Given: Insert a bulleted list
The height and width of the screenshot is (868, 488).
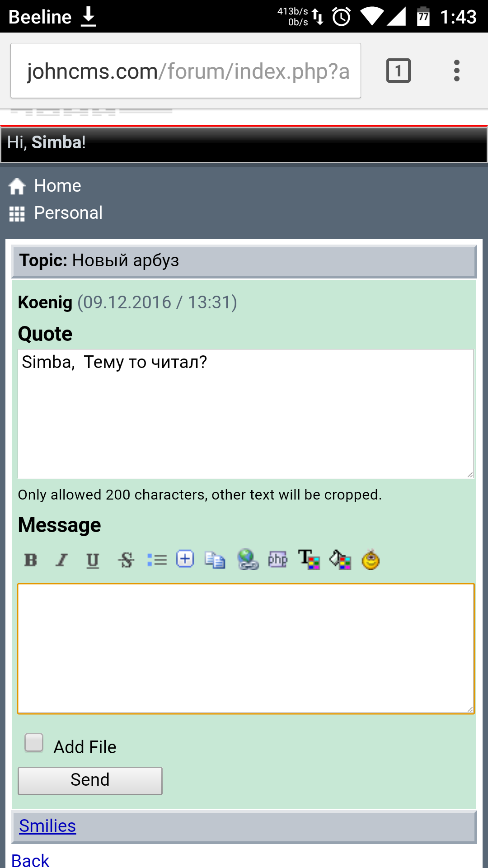Looking at the screenshot, I should pyautogui.click(x=157, y=560).
